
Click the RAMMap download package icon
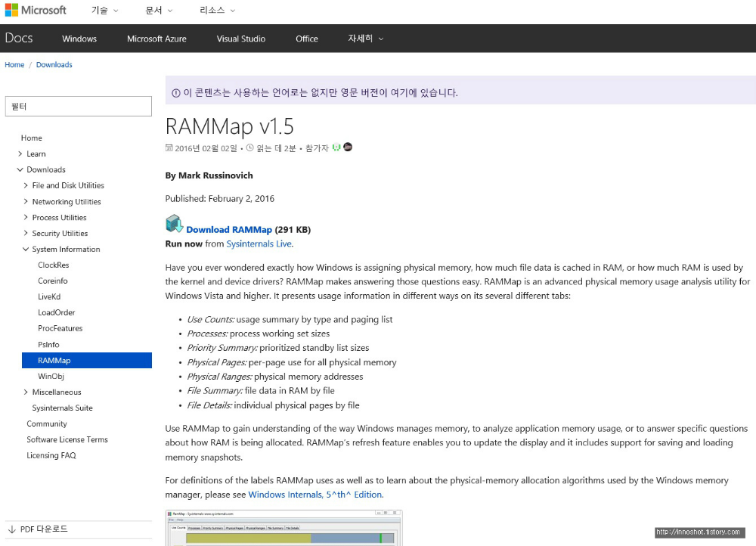174,225
